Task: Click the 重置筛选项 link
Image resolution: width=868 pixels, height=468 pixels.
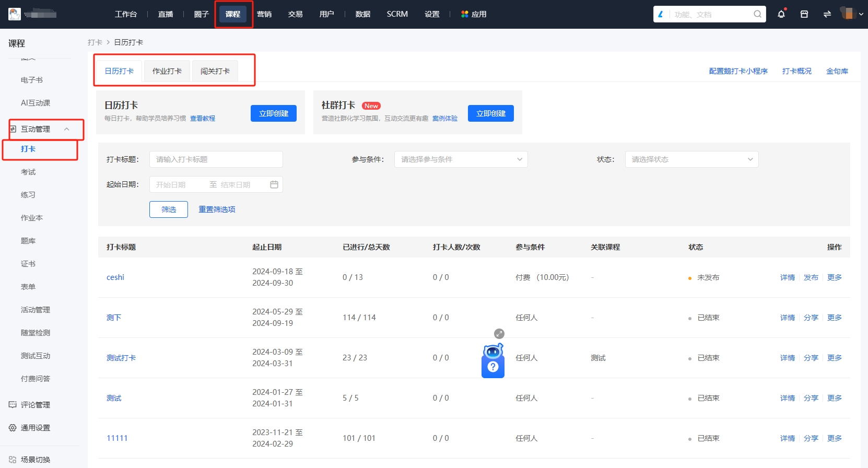Action: point(217,209)
